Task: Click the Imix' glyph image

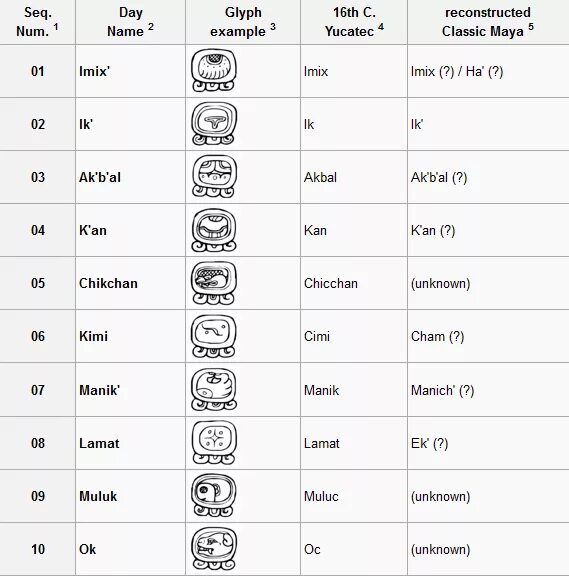Action: tap(214, 71)
